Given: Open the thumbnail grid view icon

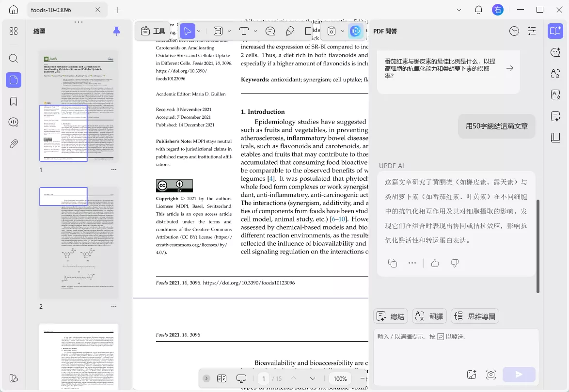Looking at the screenshot, I should (14, 31).
